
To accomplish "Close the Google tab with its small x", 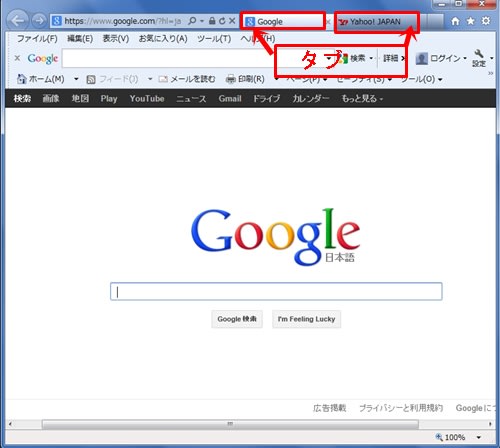I will coord(328,22).
